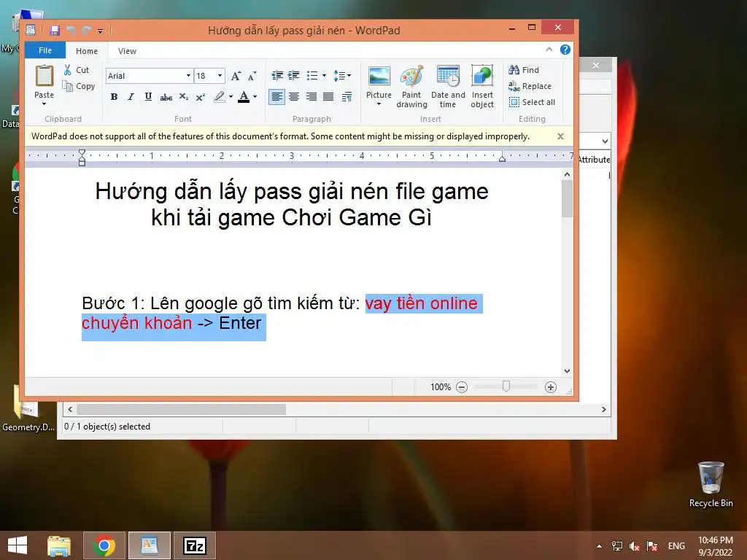
Task: Toggle Underline formatting
Action: (x=148, y=97)
